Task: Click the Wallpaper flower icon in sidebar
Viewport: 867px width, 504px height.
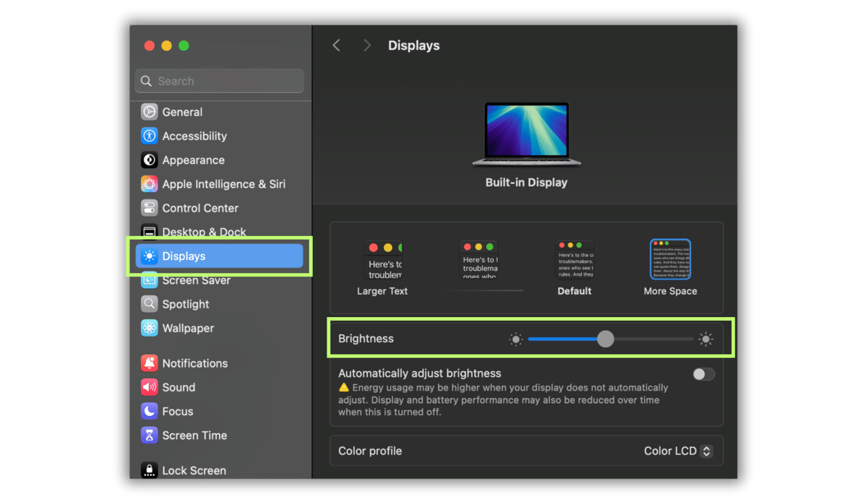Action: (x=149, y=328)
